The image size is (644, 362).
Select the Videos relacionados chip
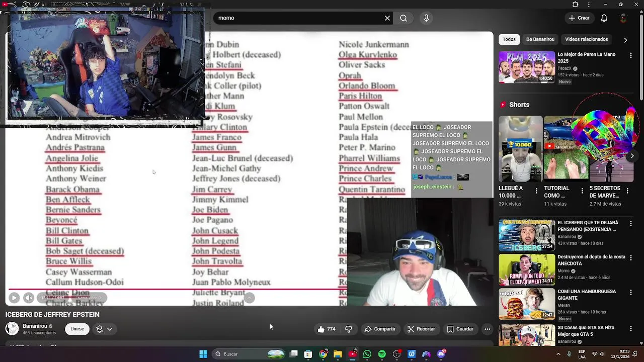coord(586,39)
